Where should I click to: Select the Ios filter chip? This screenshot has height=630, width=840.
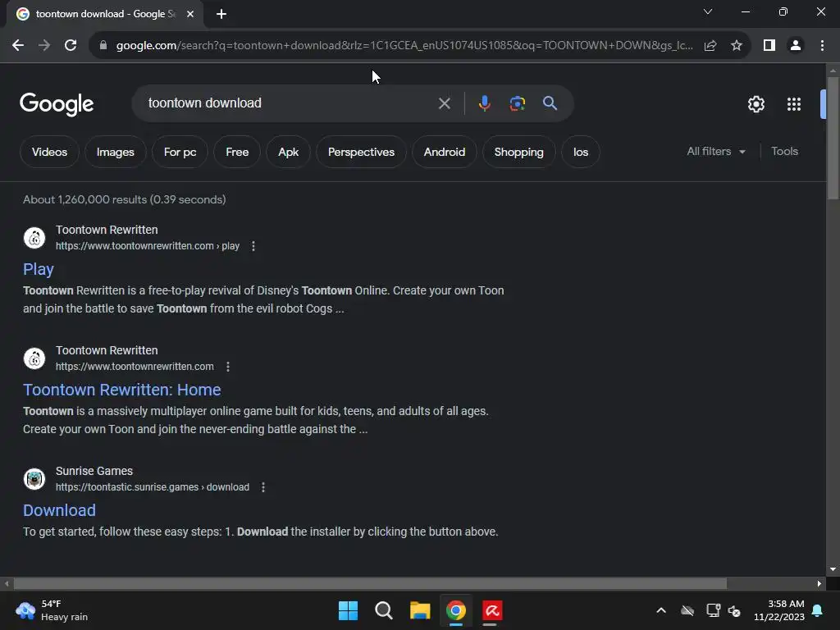click(x=581, y=152)
